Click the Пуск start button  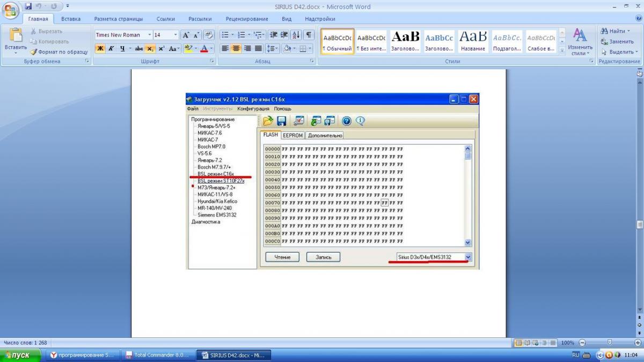[x=21, y=355]
